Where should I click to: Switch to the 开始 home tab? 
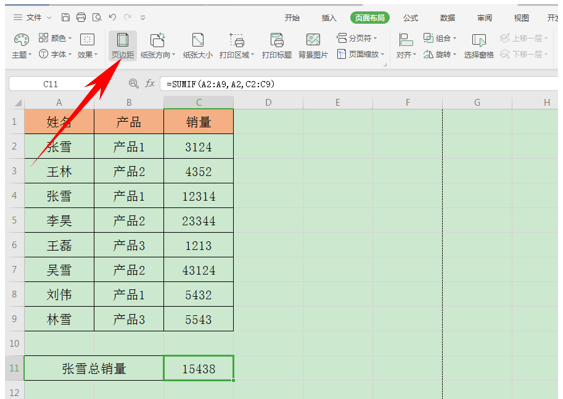click(292, 18)
